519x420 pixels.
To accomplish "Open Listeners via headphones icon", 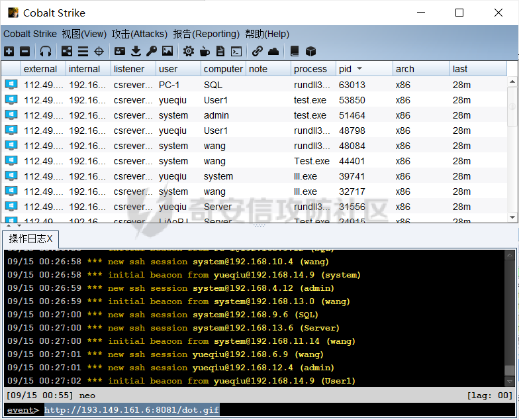I will 46,51.
